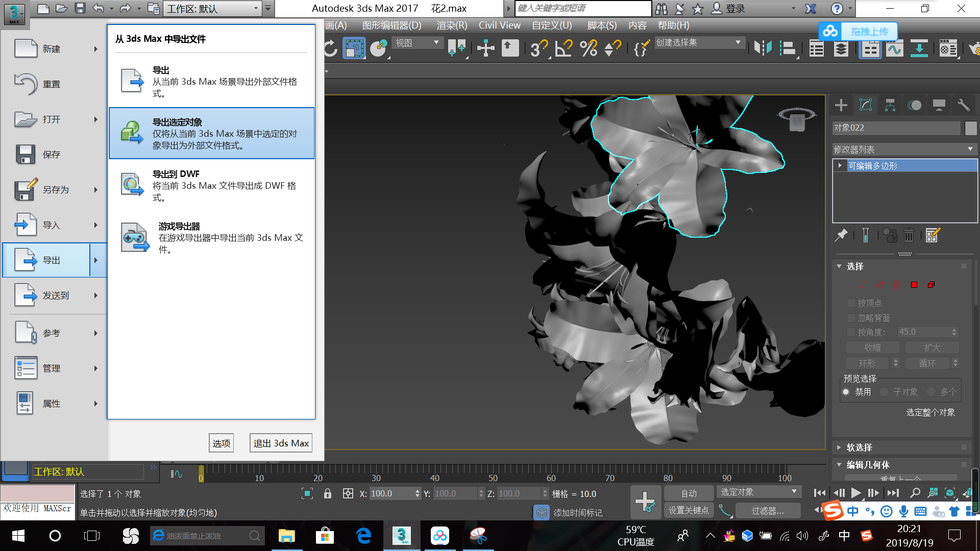Expand the 可编辑多边形 stack entry
This screenshot has width=980, height=551.
tap(840, 165)
